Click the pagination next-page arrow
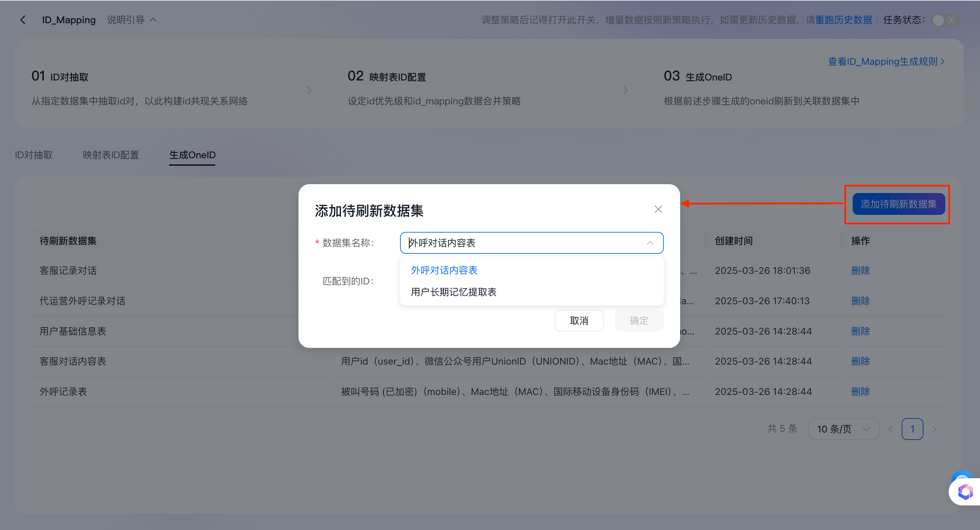Viewport: 980px width, 530px height. [x=934, y=429]
